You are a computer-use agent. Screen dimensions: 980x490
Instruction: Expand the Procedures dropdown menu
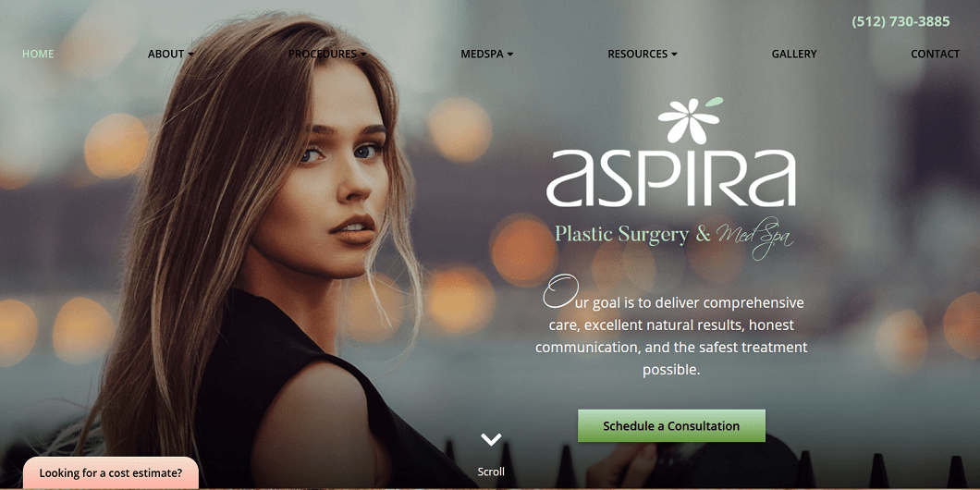tap(327, 54)
